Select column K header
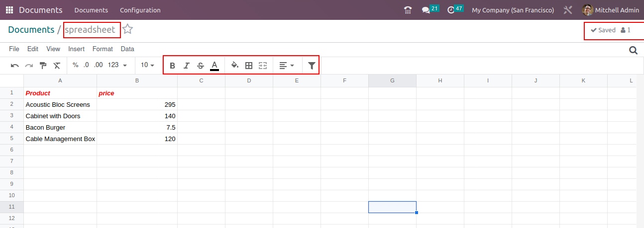The height and width of the screenshot is (228, 644). pyautogui.click(x=583, y=80)
